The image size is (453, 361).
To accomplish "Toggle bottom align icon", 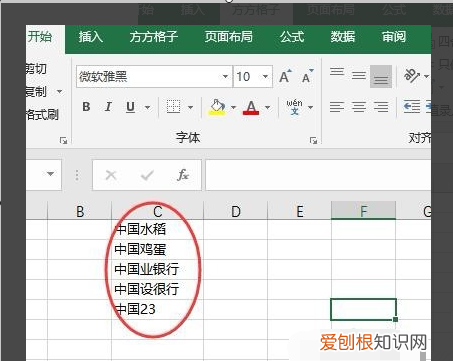I will tap(381, 77).
